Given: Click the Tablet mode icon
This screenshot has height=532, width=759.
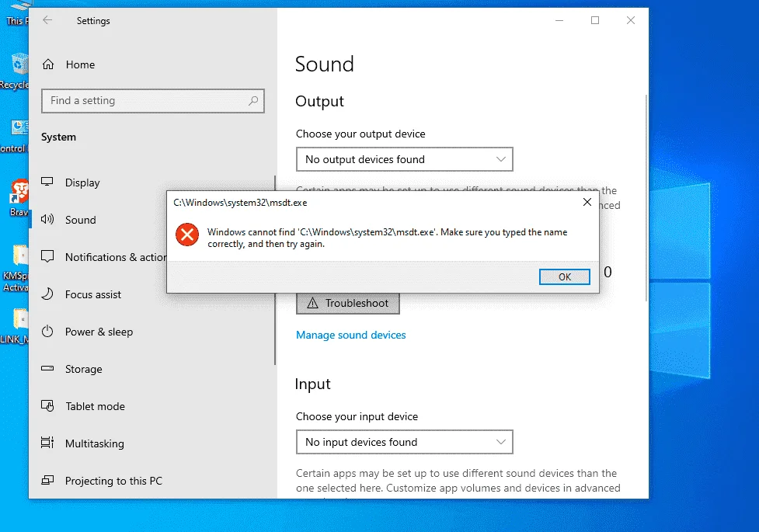Looking at the screenshot, I should [47, 405].
